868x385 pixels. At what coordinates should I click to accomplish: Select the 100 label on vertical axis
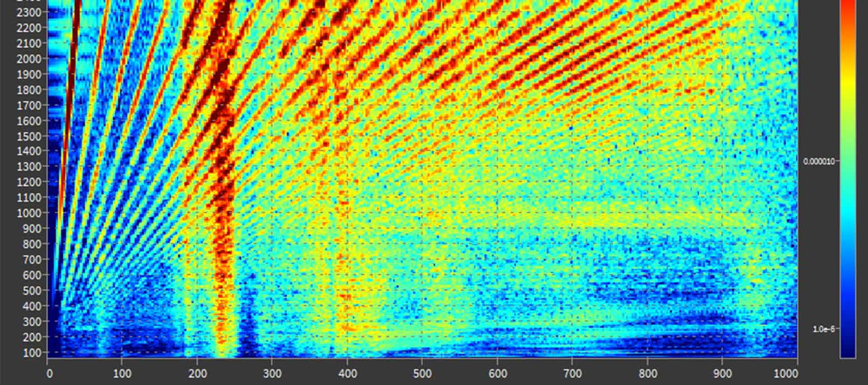(34, 353)
